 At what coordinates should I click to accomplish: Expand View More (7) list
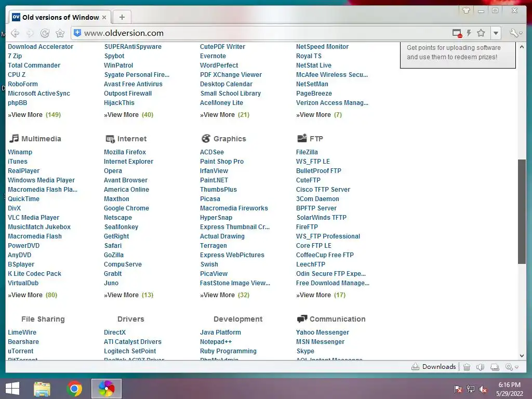coord(319,115)
